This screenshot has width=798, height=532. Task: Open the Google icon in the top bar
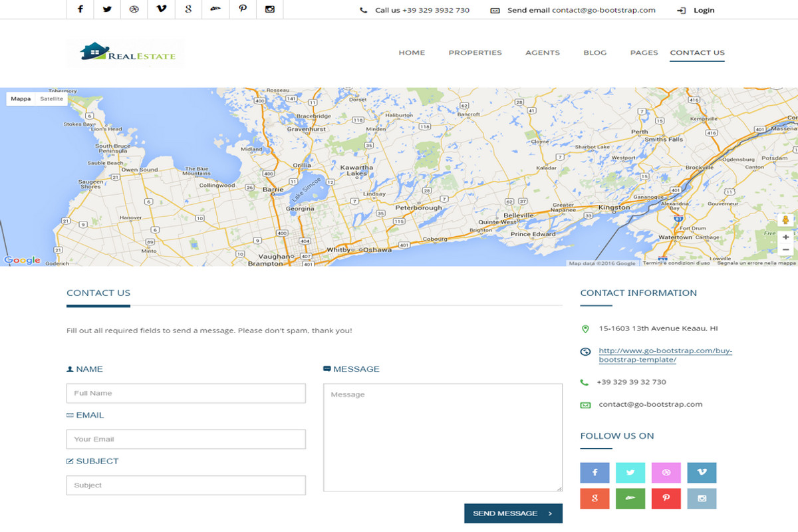[x=188, y=9]
